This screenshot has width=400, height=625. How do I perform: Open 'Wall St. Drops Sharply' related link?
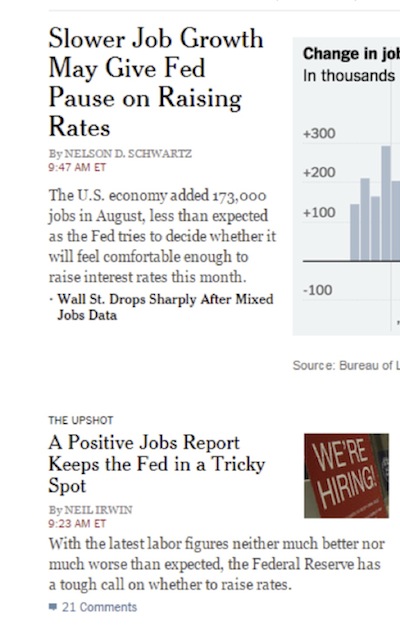click(x=165, y=307)
